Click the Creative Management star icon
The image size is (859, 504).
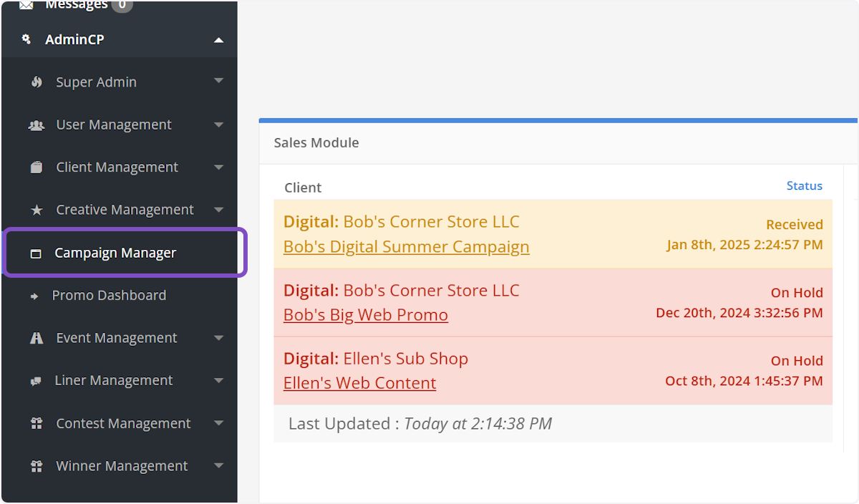point(37,210)
